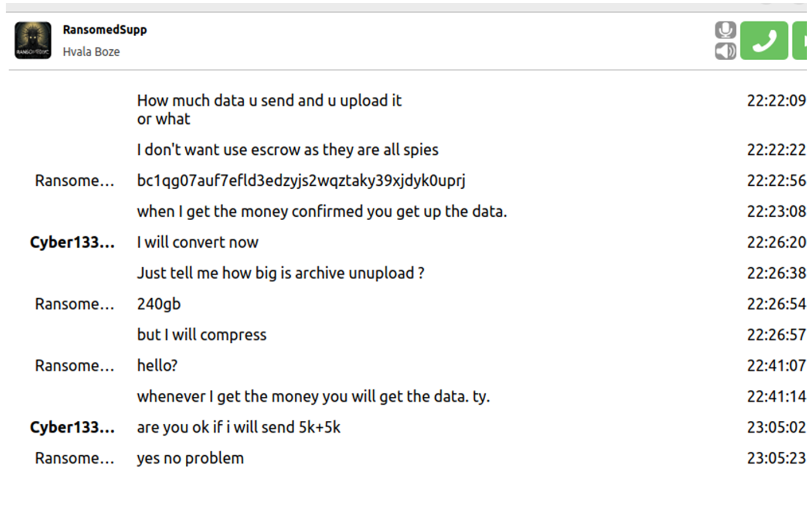Image resolution: width=812 pixels, height=508 pixels.
Task: Click the 'but I will compress' message
Action: [202, 335]
